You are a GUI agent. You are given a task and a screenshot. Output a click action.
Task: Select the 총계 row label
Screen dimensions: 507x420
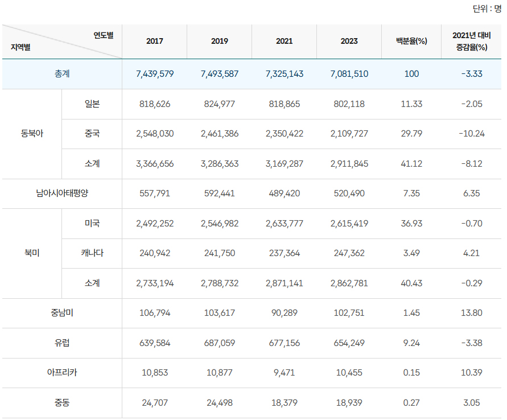62,74
